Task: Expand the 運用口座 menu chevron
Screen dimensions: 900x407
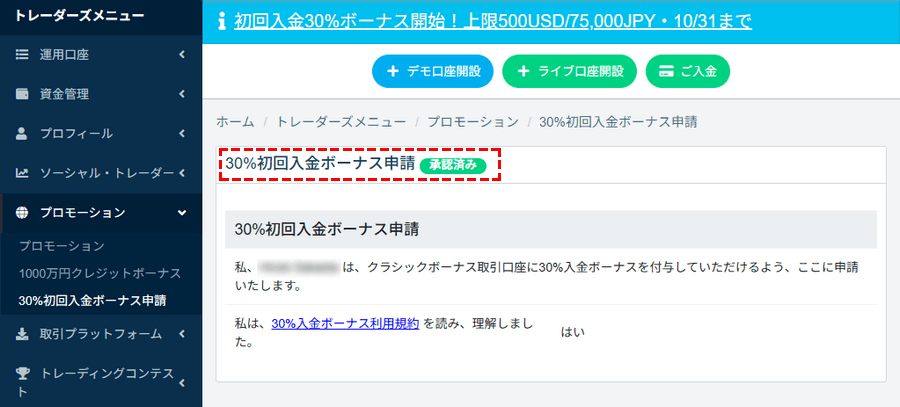Action: tap(181, 55)
